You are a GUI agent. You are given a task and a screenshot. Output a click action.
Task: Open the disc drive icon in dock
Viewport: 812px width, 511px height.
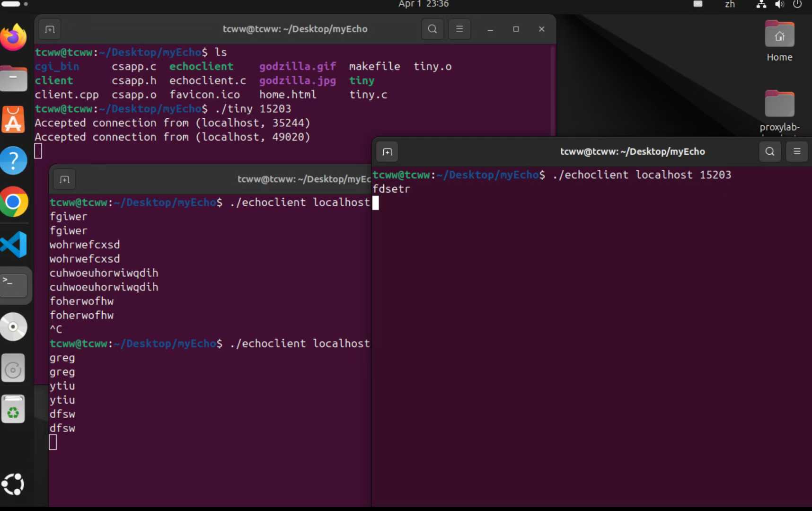click(x=13, y=326)
